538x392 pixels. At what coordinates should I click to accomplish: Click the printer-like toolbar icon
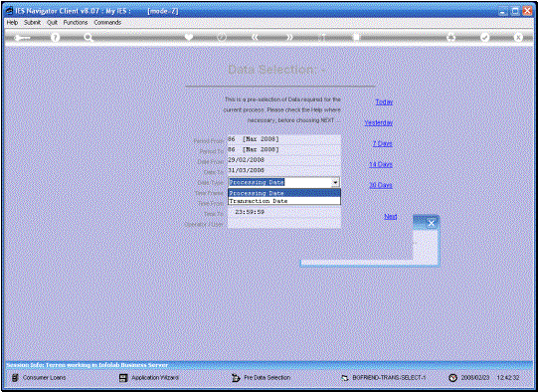[x=450, y=37]
